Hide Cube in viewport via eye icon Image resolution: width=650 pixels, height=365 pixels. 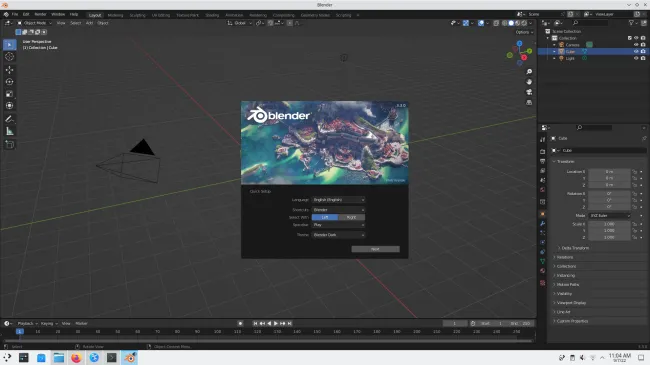636,51
